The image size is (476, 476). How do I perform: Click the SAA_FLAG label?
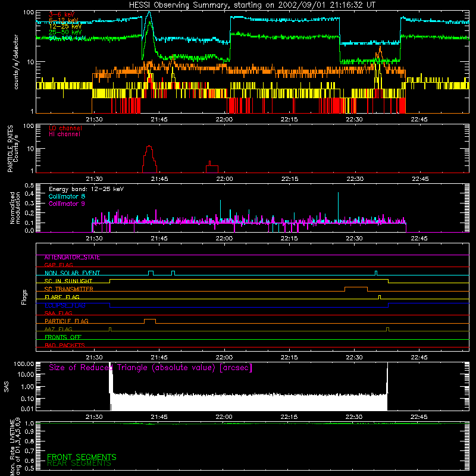click(x=58, y=313)
